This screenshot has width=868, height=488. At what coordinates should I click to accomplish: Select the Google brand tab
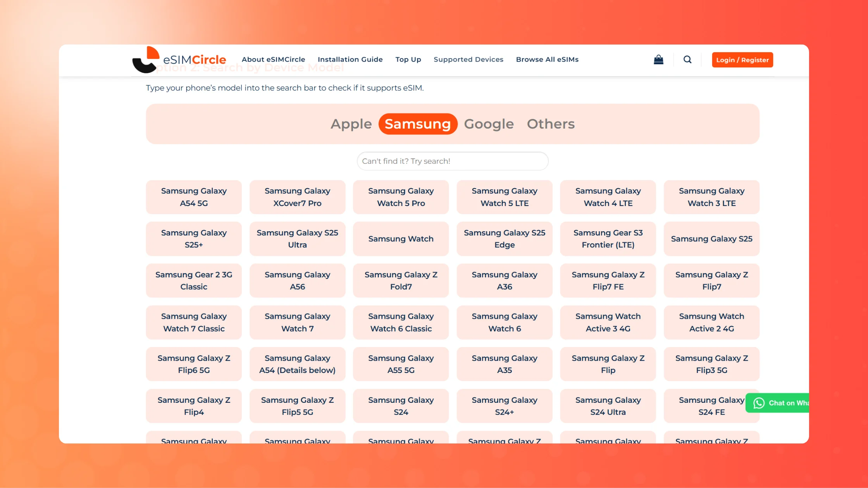pyautogui.click(x=489, y=124)
